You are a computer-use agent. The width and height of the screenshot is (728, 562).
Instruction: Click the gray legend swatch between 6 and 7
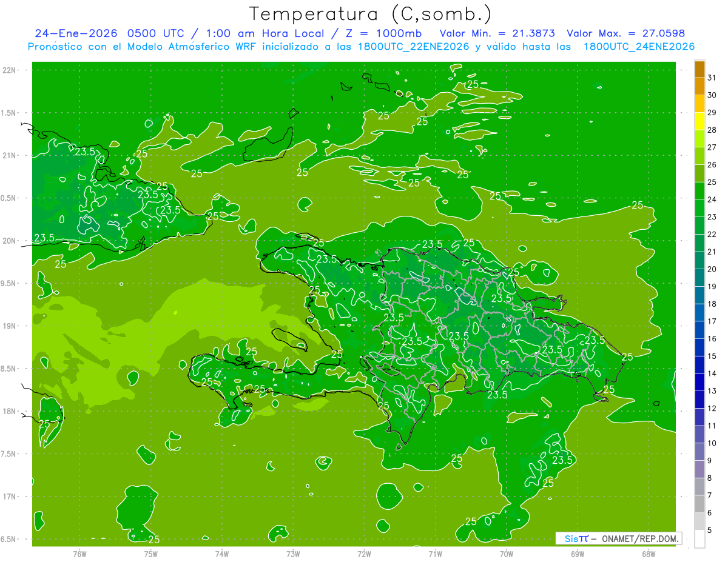(699, 504)
